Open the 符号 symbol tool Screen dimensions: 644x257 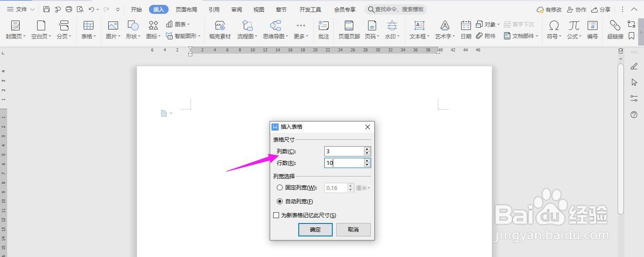(554, 30)
